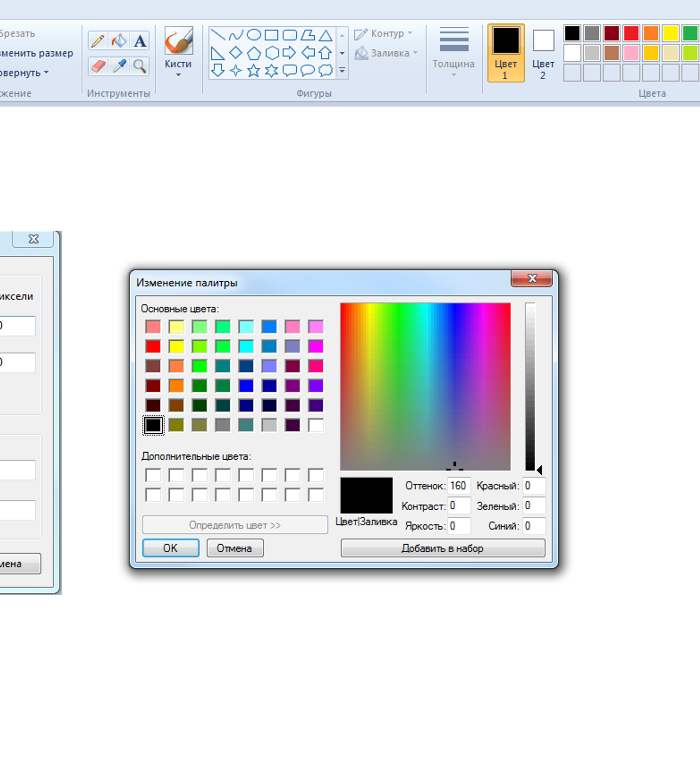Select the Pencil tool
Screen dimensions: 700x770
pos(98,40)
